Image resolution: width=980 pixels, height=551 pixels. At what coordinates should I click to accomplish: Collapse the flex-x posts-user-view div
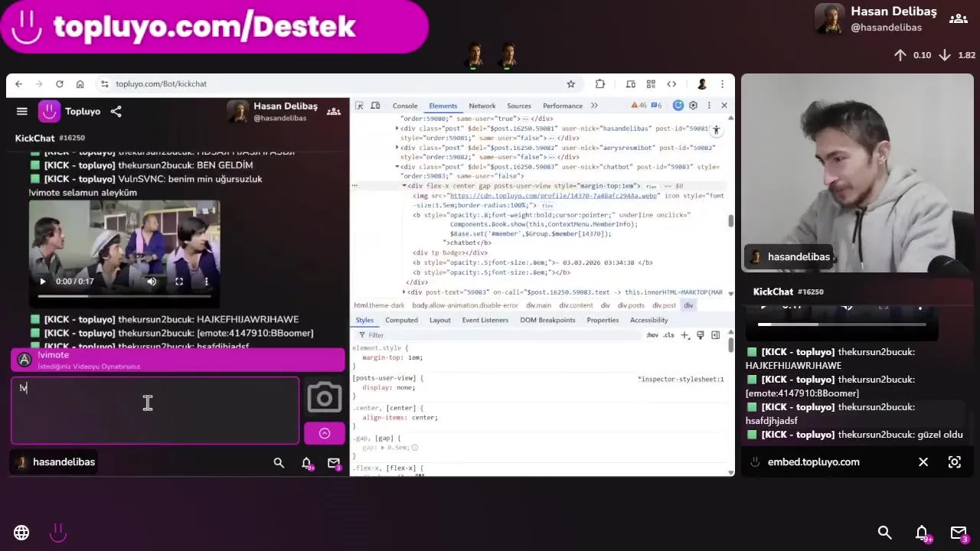(x=404, y=186)
